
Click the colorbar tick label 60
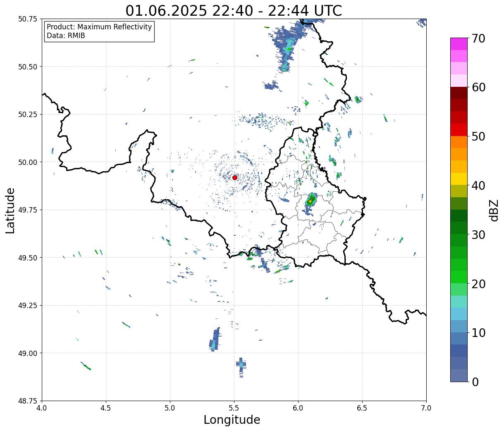pyautogui.click(x=478, y=87)
